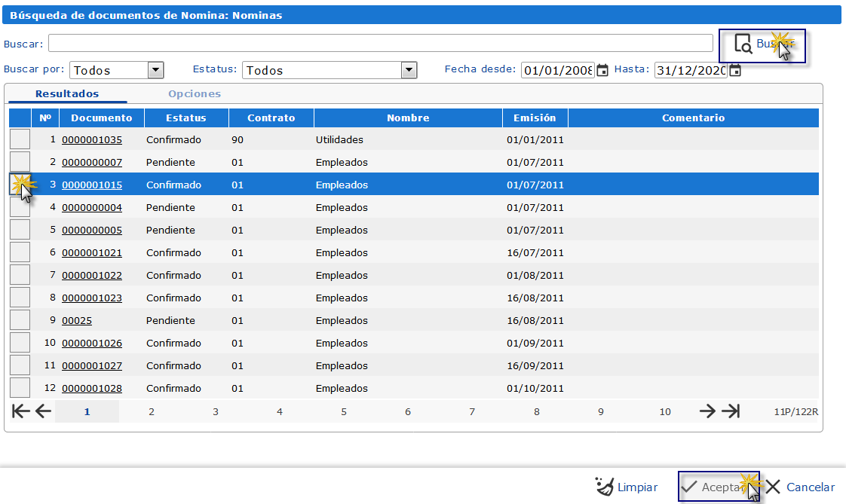
Task: Open document link 0000001022
Action: click(x=92, y=276)
